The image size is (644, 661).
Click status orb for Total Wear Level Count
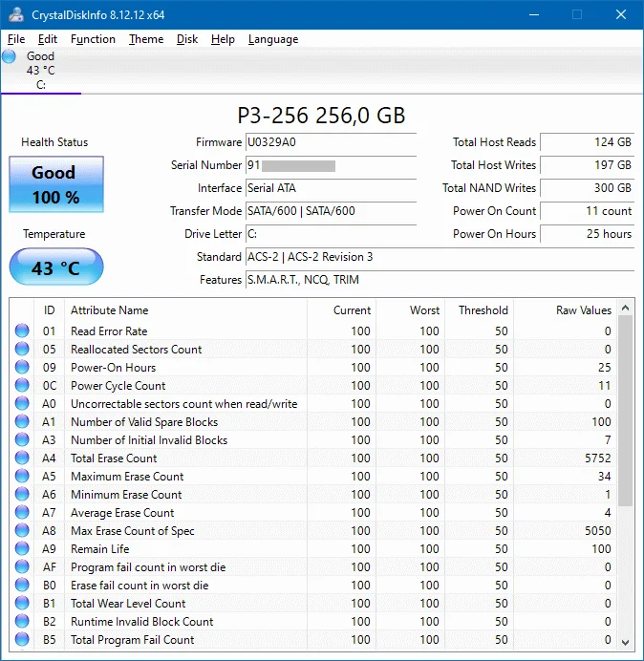pos(22,603)
